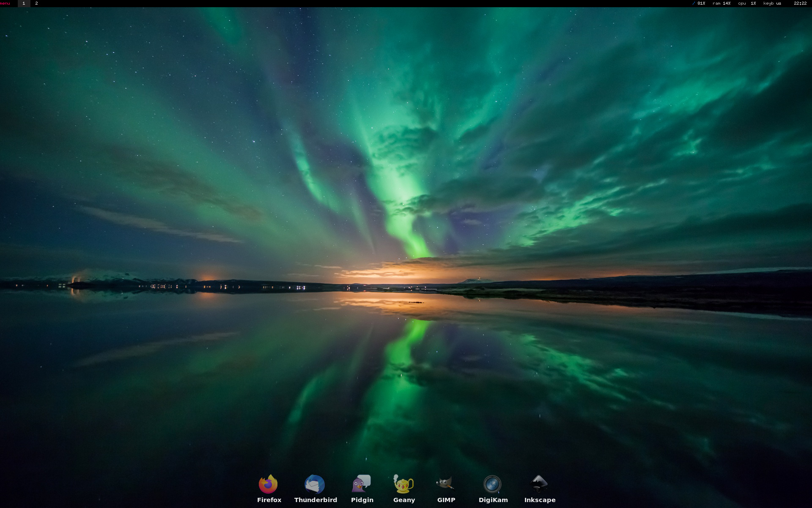This screenshot has height=508, width=812.
Task: Launch Firefox from the dock
Action: coord(268,484)
